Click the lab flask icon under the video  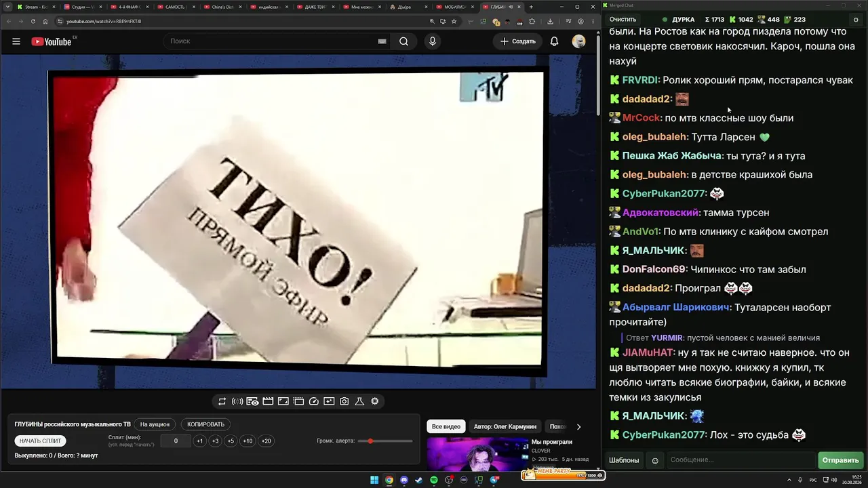pos(359,401)
